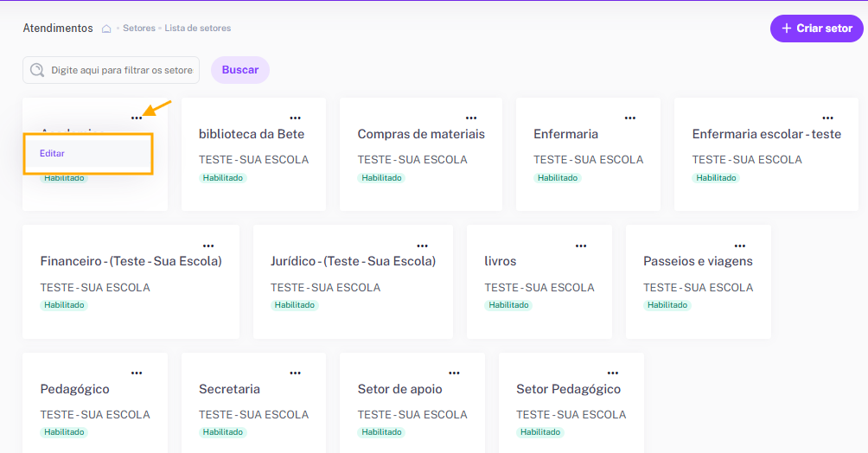Image resolution: width=868 pixels, height=453 pixels.
Task: Click TESTE - SUA ESCOLA under Setor de apoio
Action: pyautogui.click(x=412, y=415)
